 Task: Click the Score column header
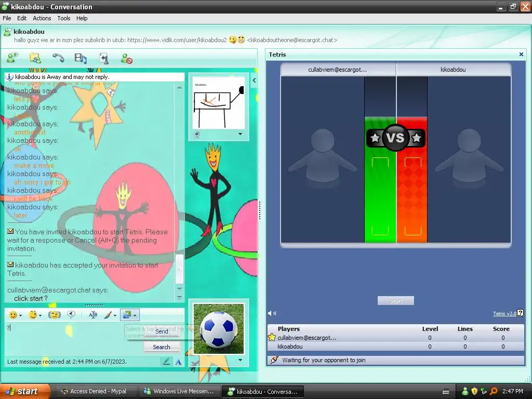coord(501,329)
